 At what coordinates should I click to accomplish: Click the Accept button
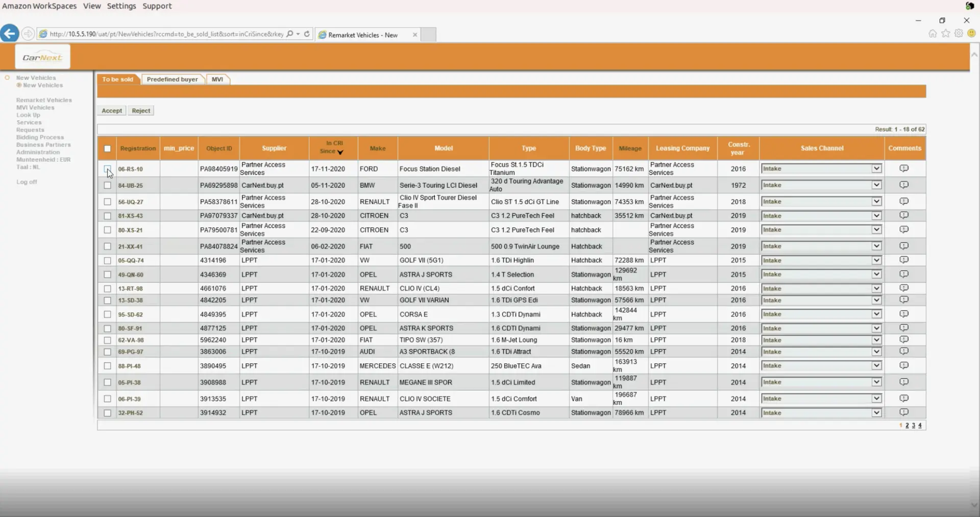[112, 111]
